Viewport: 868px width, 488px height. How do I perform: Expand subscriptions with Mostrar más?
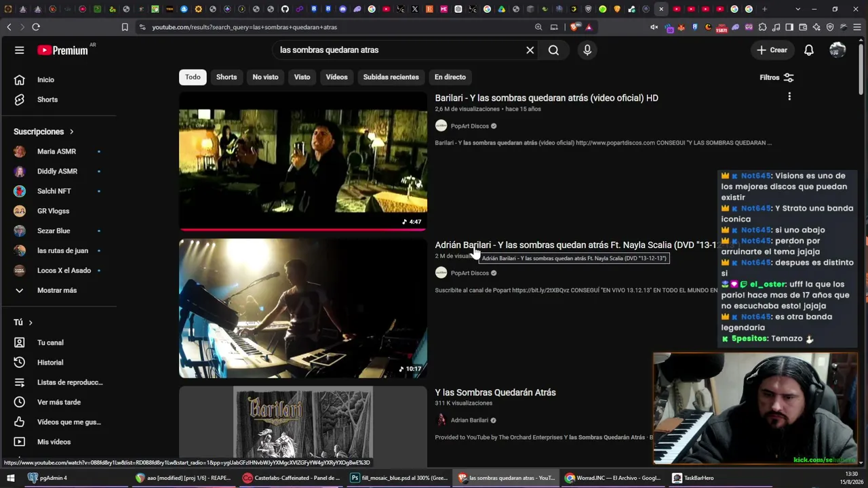tap(58, 290)
